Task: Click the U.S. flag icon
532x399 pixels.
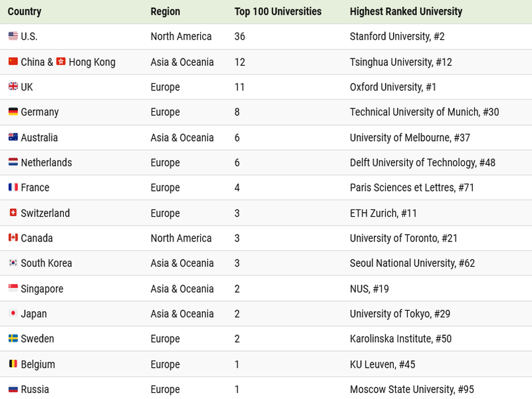Action: tap(13, 36)
